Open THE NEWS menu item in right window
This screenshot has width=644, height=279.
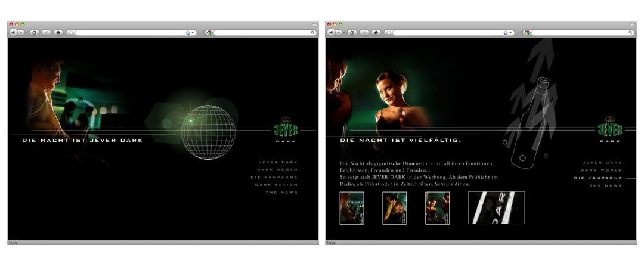(606, 186)
